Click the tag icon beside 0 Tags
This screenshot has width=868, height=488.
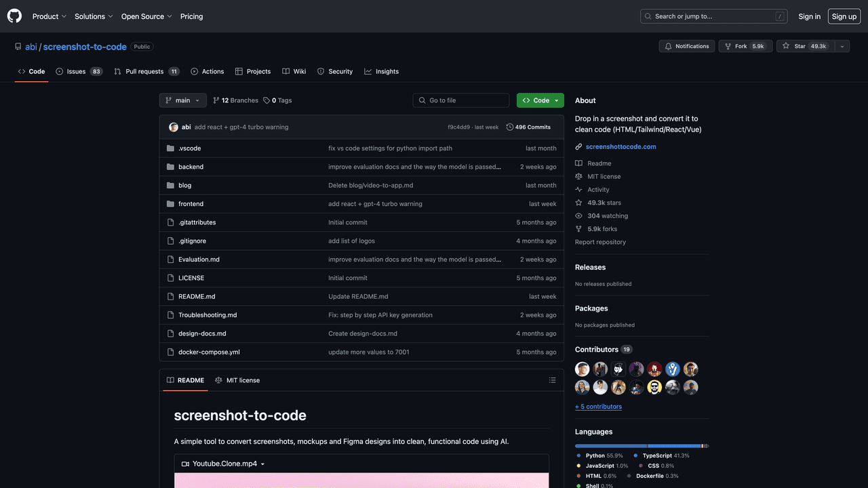pos(267,100)
